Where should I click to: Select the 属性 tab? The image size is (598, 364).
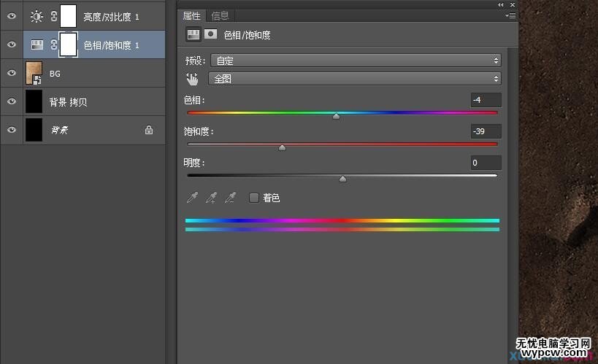point(192,15)
